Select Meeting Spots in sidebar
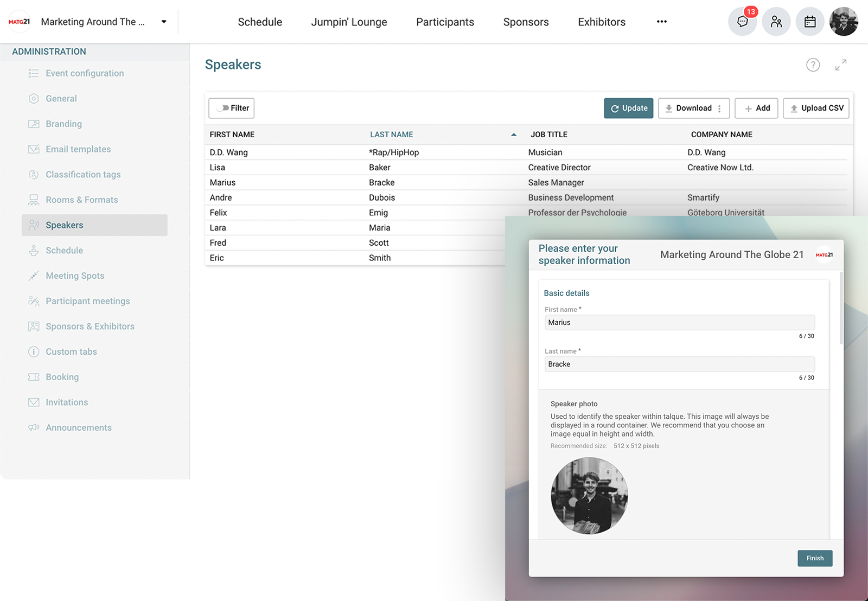 pos(75,276)
